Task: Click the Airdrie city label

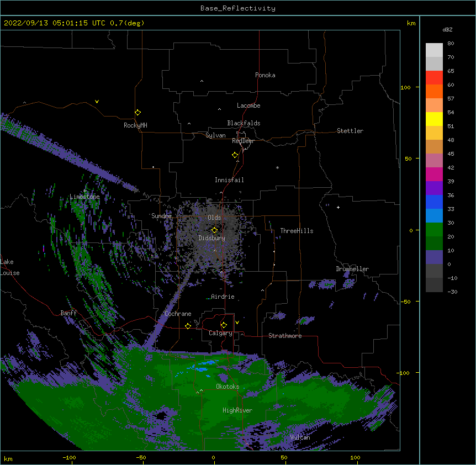Action: (223, 297)
